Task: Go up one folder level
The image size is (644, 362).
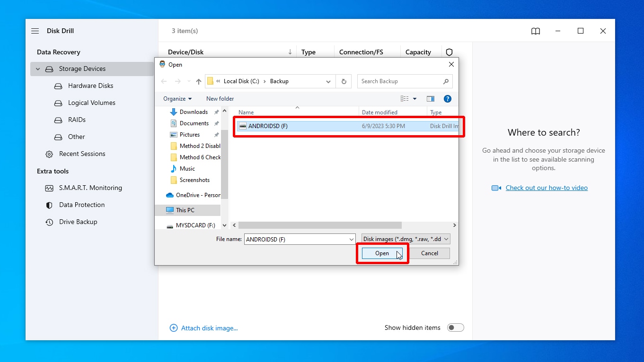Action: pos(199,81)
